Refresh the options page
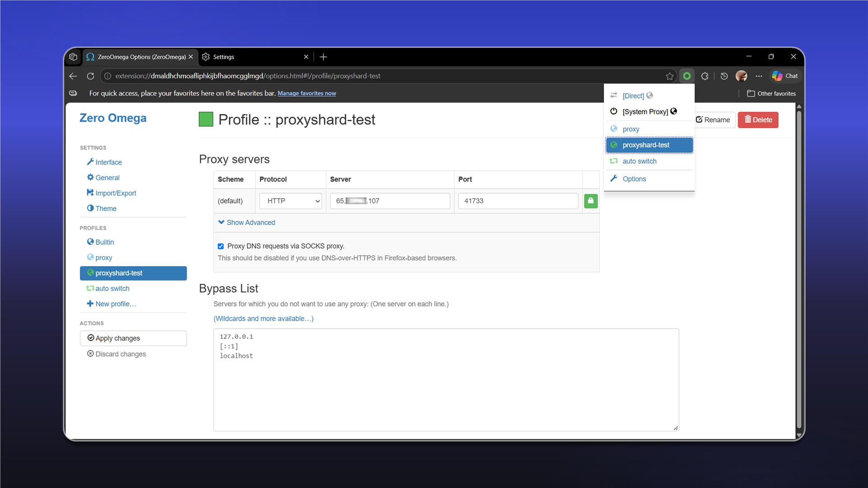 click(x=90, y=76)
